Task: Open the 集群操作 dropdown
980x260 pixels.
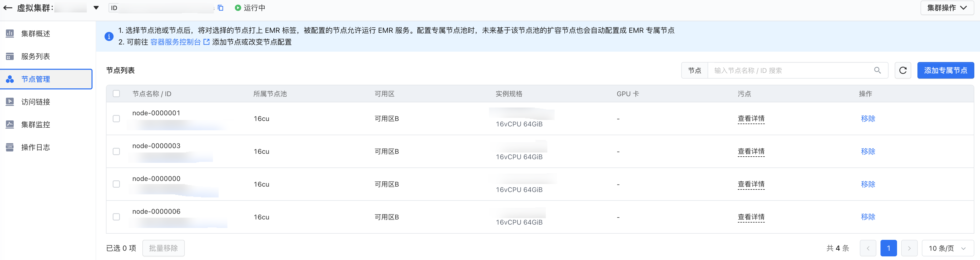Action: [946, 8]
